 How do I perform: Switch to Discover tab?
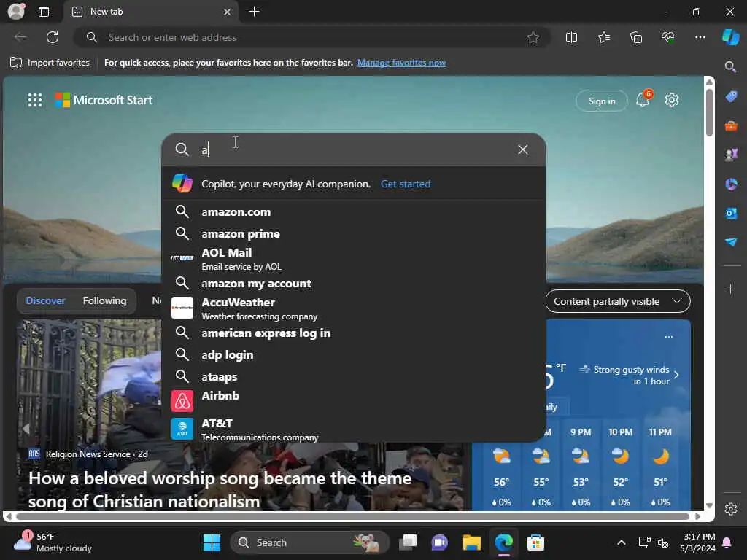45,300
